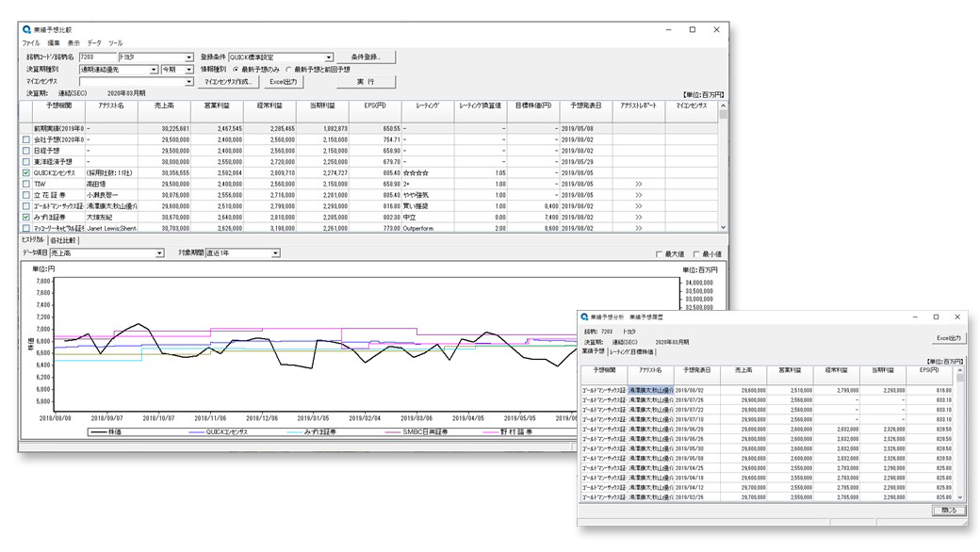Screen dimensions: 980x552
Task: Check the 会社予想 row checkbox
Action: [26, 139]
